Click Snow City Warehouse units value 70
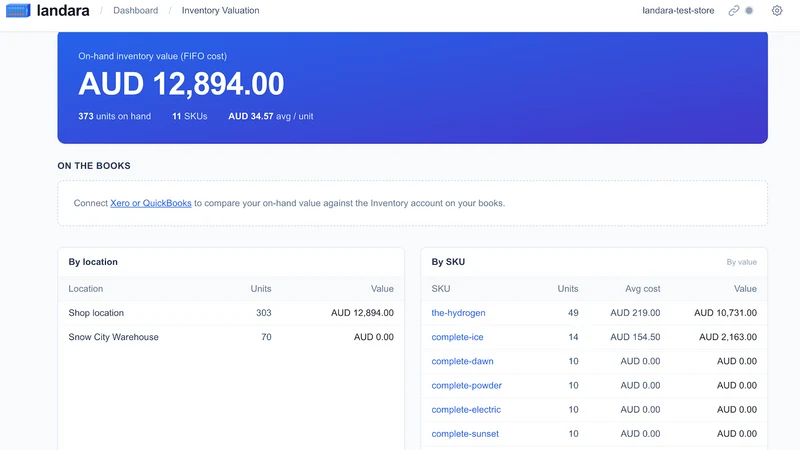The width and height of the screenshot is (800, 450). click(266, 337)
